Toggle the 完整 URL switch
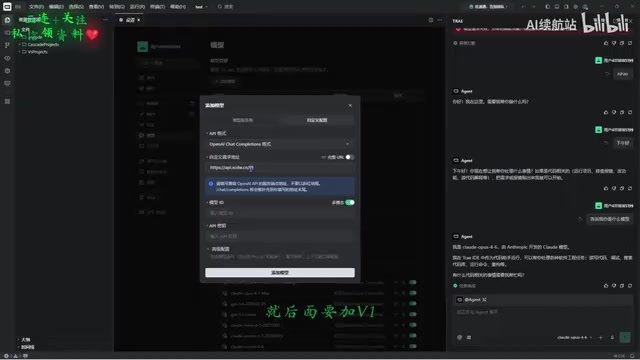 (x=349, y=157)
